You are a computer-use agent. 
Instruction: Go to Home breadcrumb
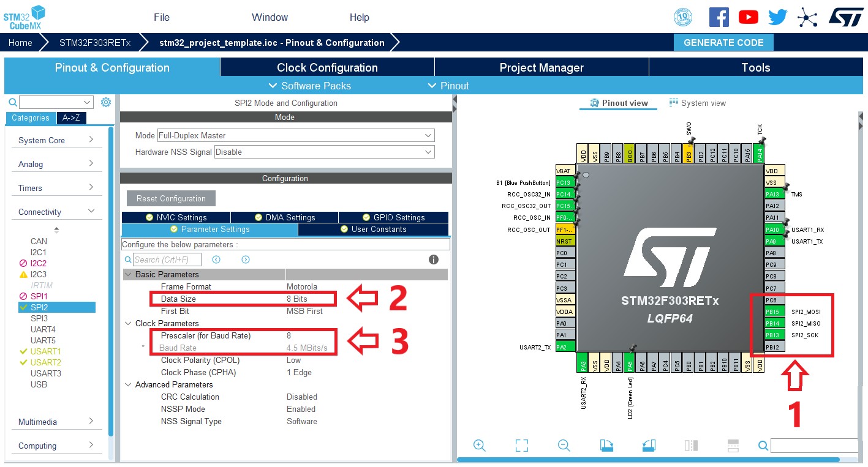coord(20,42)
